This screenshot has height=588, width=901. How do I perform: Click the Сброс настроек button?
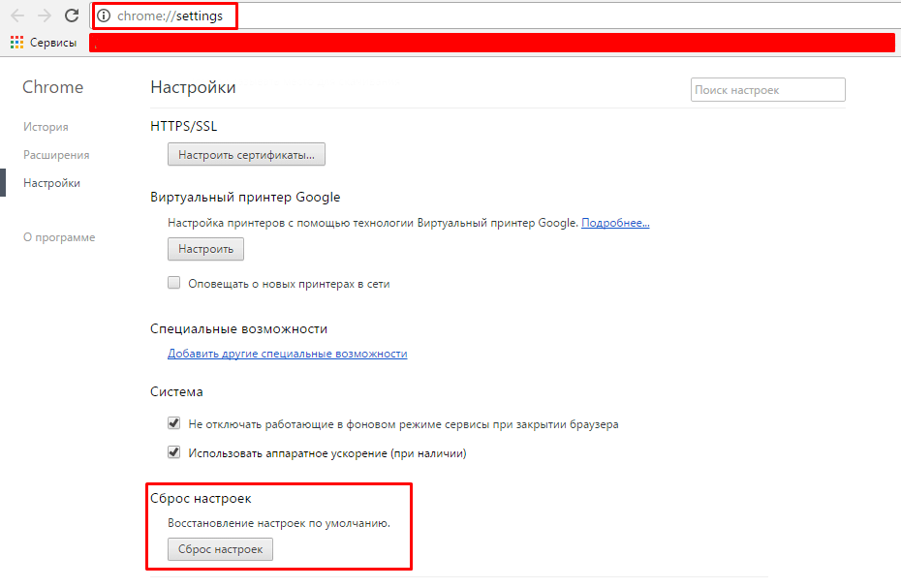pyautogui.click(x=220, y=549)
